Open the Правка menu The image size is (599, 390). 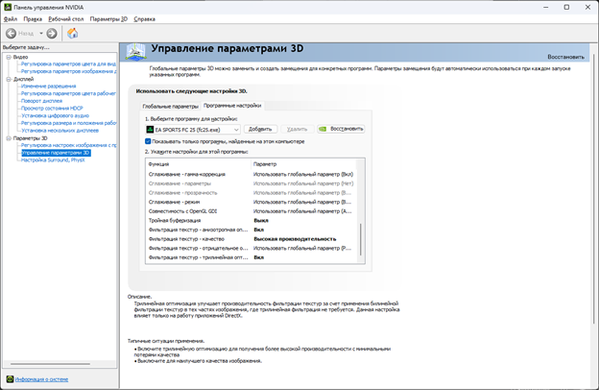click(33, 19)
